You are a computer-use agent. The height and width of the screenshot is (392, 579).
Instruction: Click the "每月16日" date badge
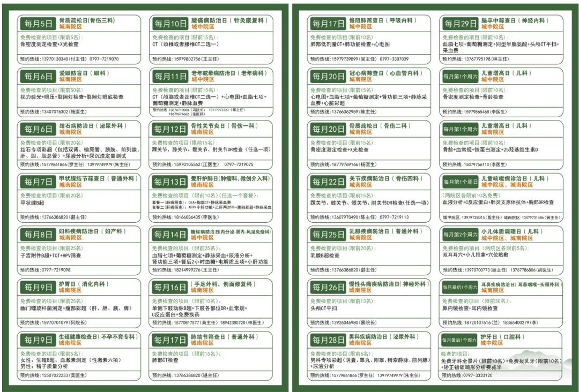tap(170, 288)
